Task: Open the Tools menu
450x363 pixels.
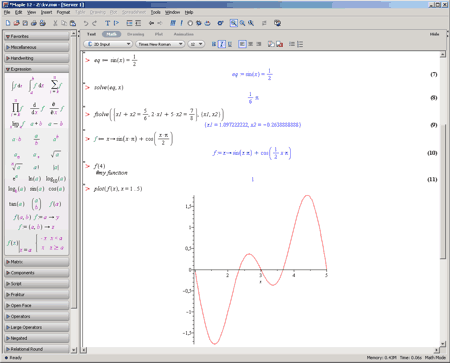Action: 155,12
